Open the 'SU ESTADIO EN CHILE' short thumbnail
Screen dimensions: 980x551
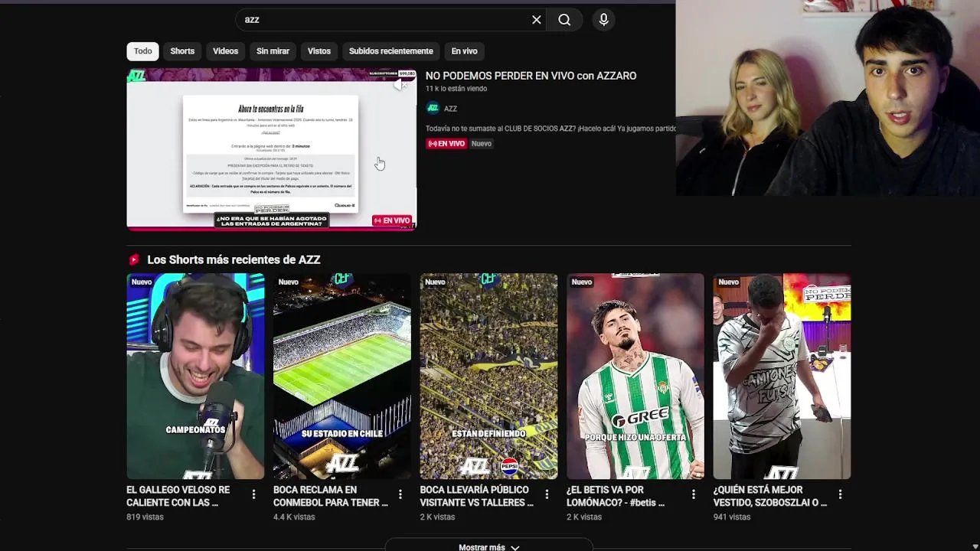(x=342, y=377)
